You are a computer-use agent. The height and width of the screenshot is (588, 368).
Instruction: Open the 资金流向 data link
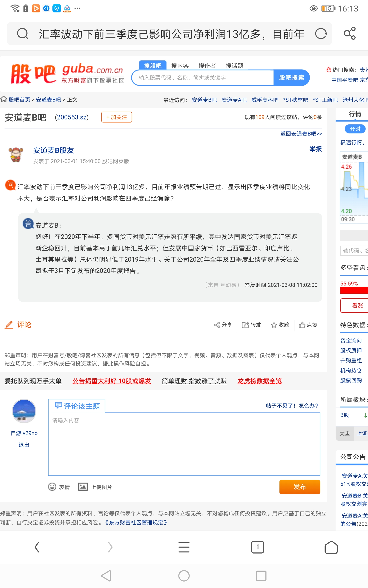[351, 341]
